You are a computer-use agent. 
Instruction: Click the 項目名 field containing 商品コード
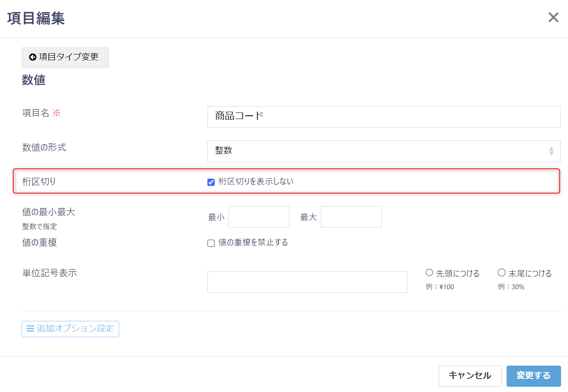click(383, 117)
